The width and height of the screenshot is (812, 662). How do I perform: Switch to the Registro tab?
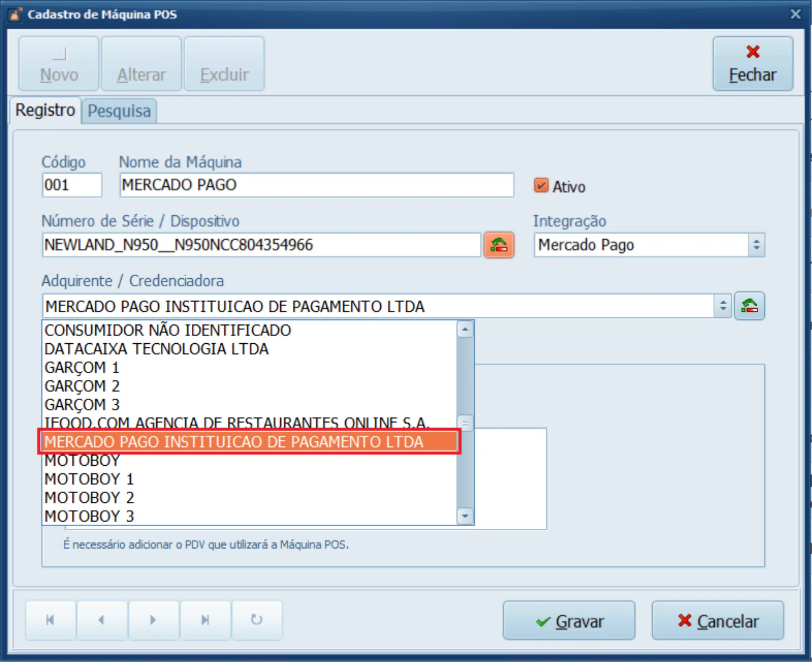pyautogui.click(x=45, y=110)
